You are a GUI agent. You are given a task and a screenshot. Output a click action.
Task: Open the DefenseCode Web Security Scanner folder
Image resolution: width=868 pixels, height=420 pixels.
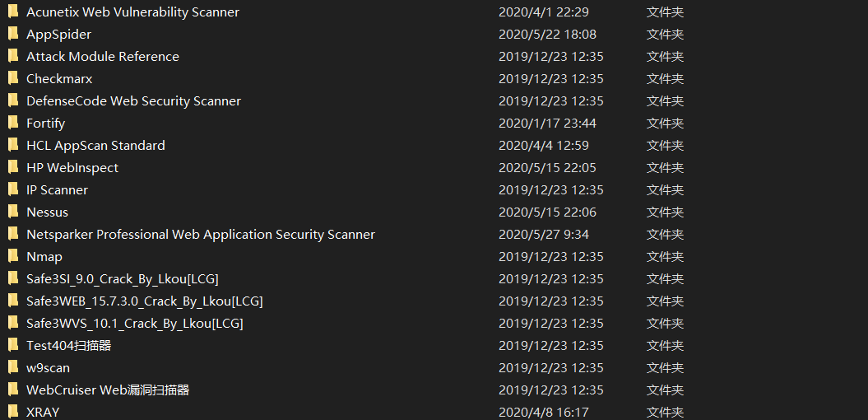133,101
